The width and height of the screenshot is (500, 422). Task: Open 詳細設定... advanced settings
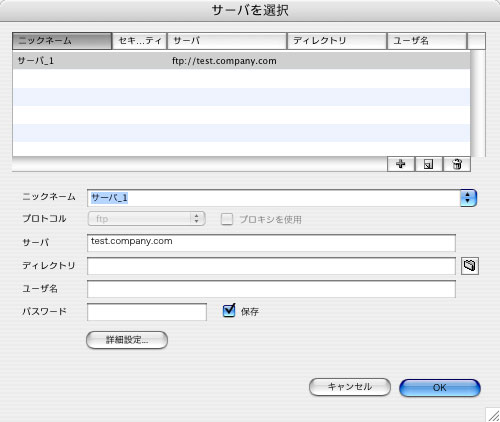pyautogui.click(x=127, y=340)
